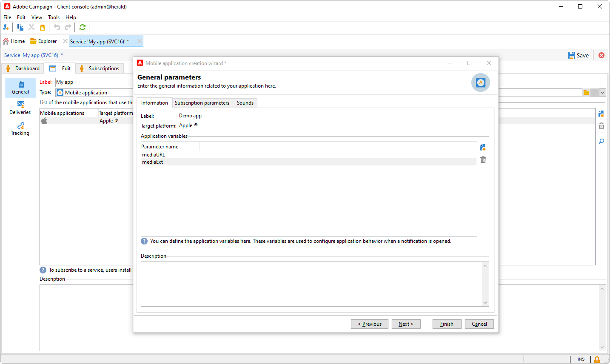Open the Deliveries section in the sidebar
Screen dimensions: 610x364
[20, 108]
